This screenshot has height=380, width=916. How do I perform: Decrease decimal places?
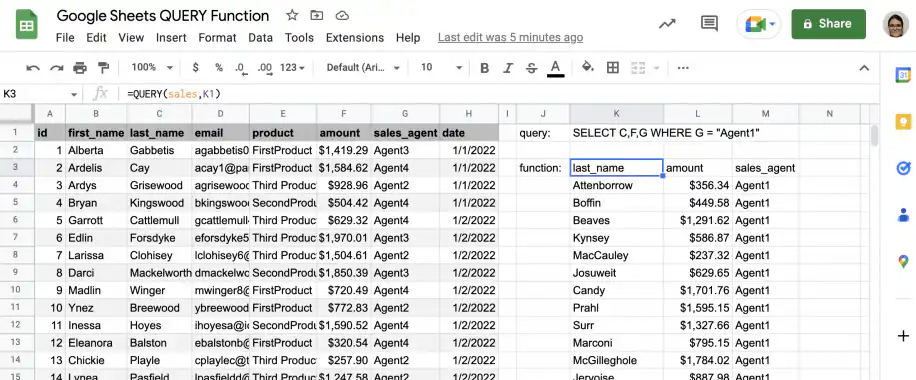[x=240, y=68]
